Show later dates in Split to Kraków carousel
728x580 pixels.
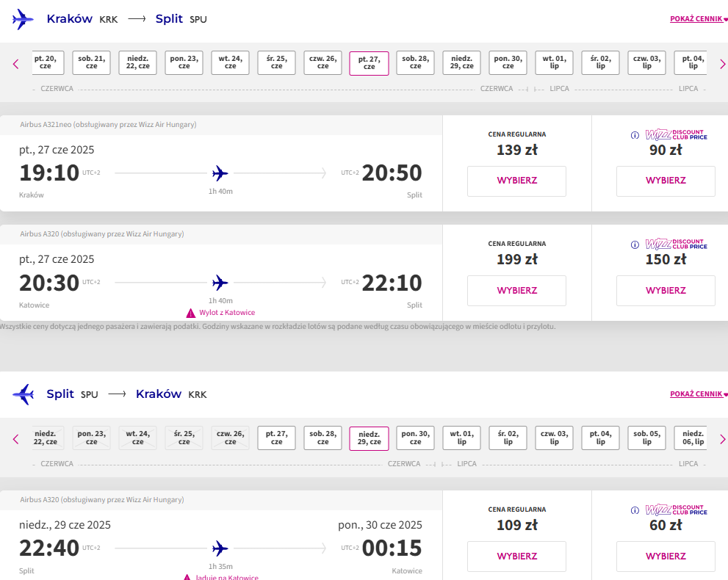(x=722, y=439)
